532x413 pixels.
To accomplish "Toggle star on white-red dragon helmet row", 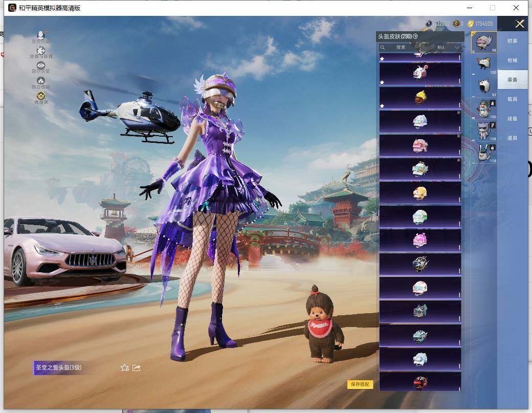I will (383, 82).
